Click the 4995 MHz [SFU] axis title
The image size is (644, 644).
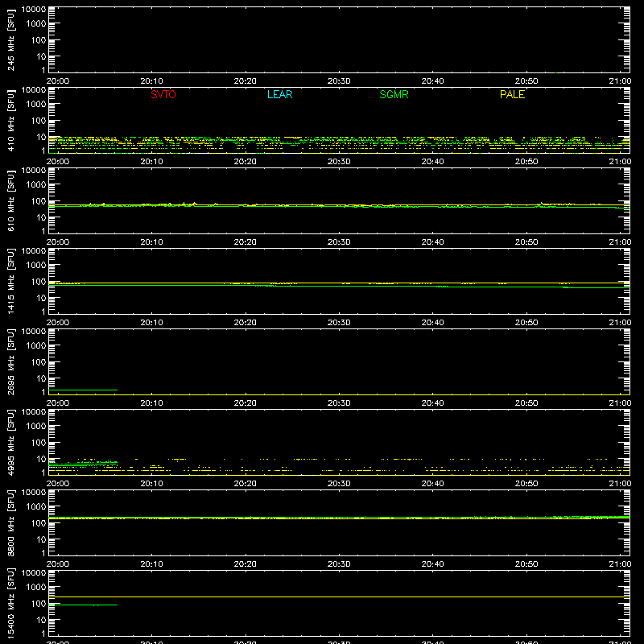[x=10, y=442]
